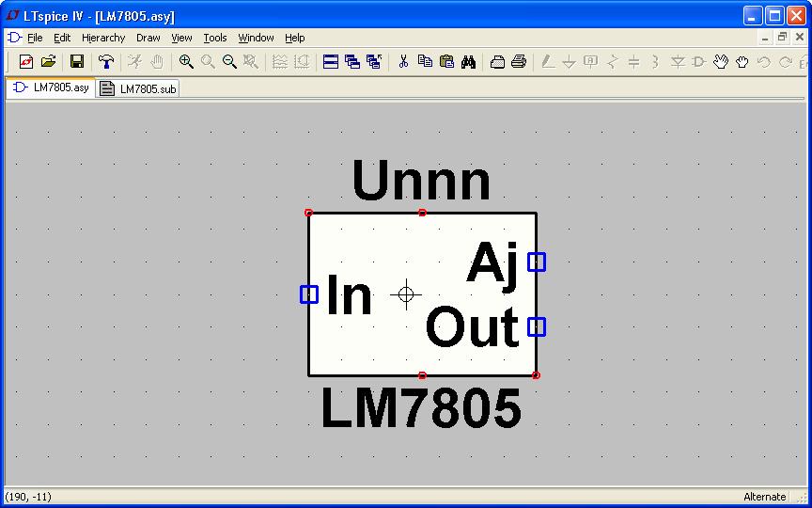The height and width of the screenshot is (508, 812).
Task: Click the bottom-right red rectangle handle
Action: click(536, 374)
